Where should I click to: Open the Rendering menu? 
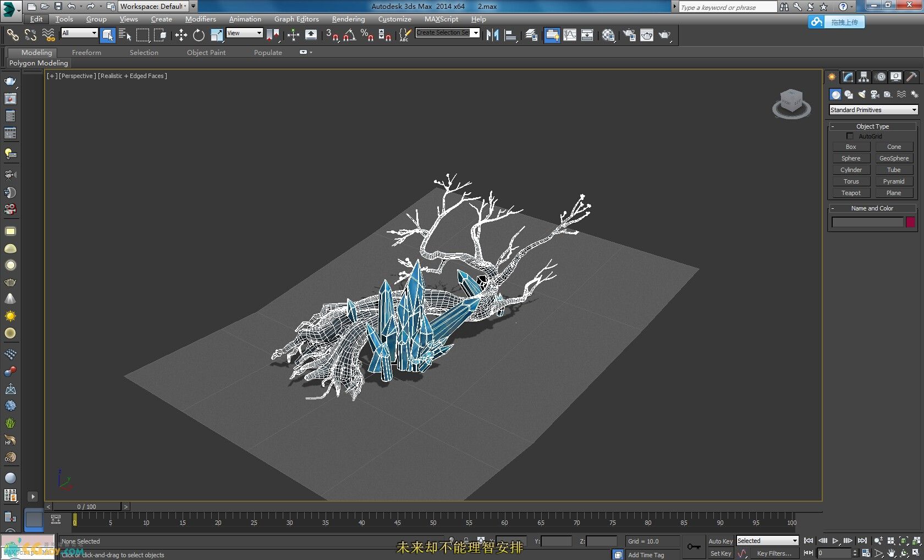click(348, 19)
